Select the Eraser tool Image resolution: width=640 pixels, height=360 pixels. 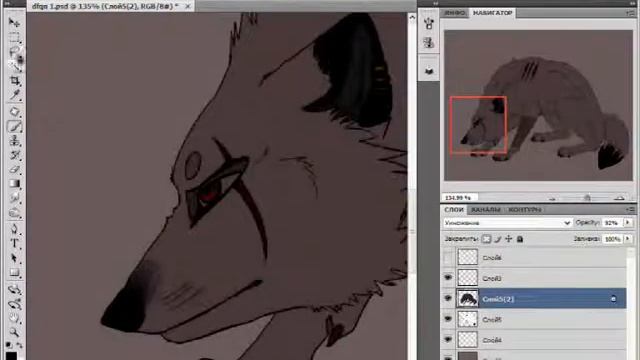coord(14,169)
